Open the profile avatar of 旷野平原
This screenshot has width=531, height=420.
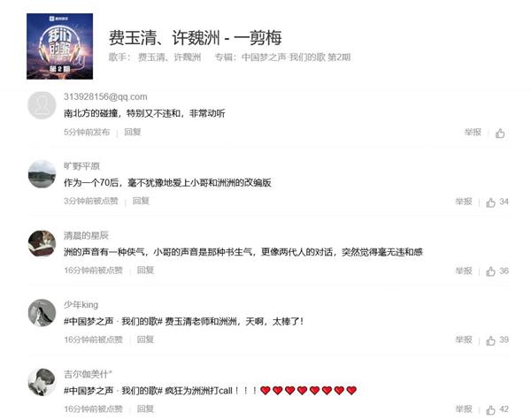[42, 174]
